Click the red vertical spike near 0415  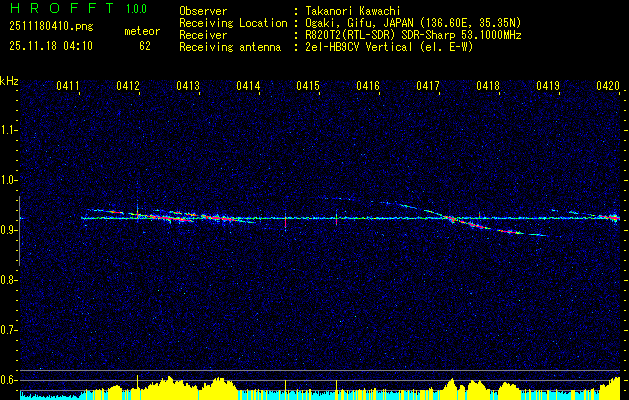[336, 219]
